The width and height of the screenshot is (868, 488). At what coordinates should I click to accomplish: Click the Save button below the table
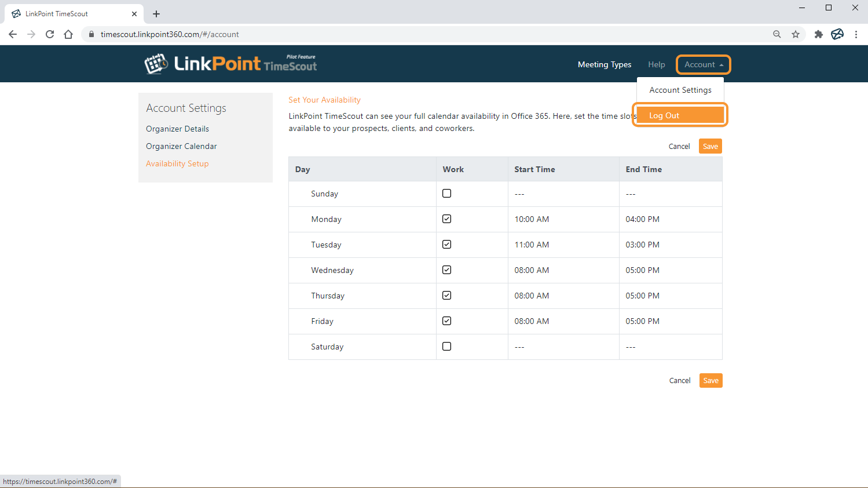pos(711,381)
